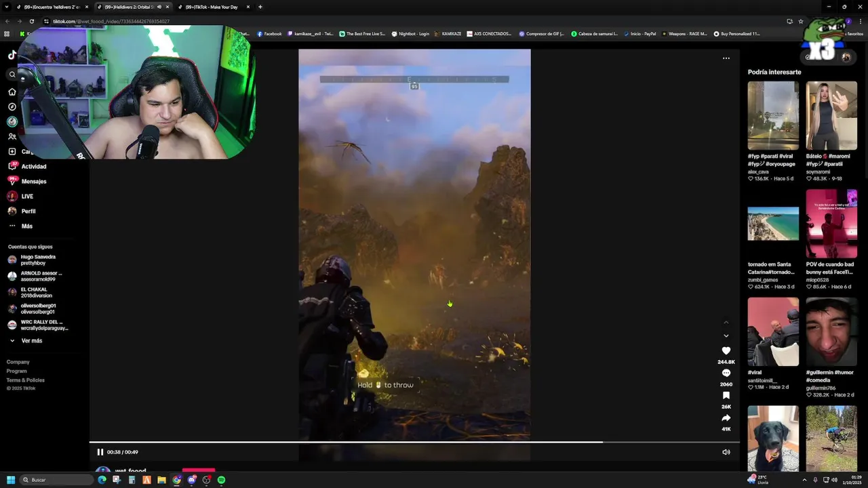Screen dimensions: 868x488
Task: Open the AXS CONECTADOS bookmark
Action: tap(489, 34)
